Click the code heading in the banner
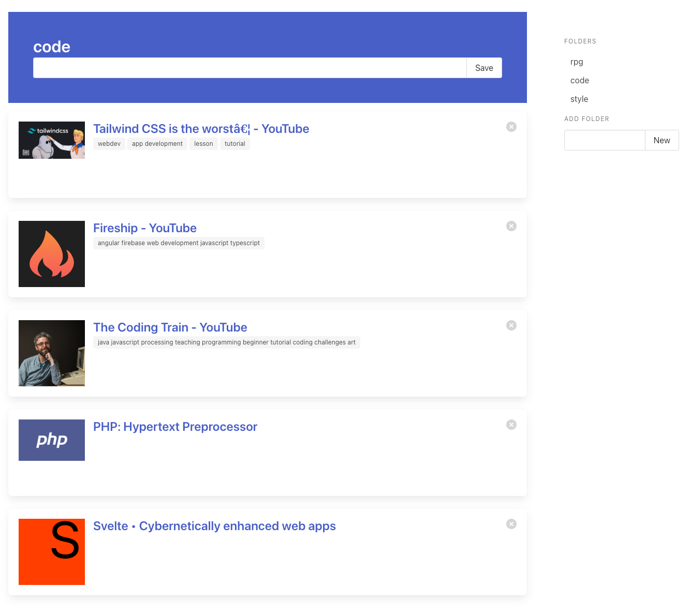690x616 pixels. 52,47
